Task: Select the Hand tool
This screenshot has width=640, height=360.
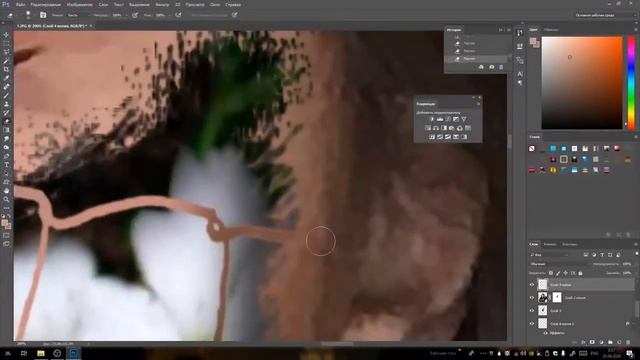Action: pyautogui.click(x=6, y=191)
